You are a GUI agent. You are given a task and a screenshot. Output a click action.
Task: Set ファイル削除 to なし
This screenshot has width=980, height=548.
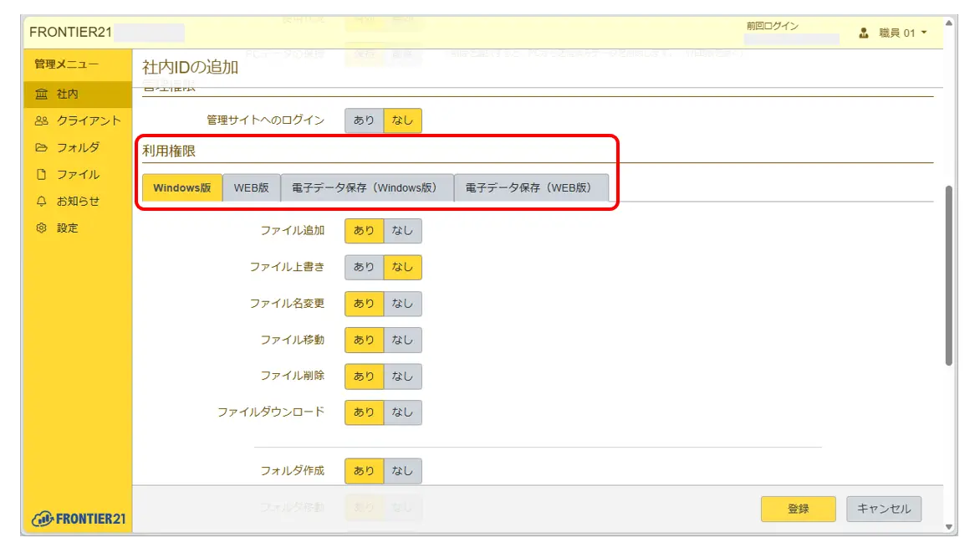pyautogui.click(x=402, y=376)
